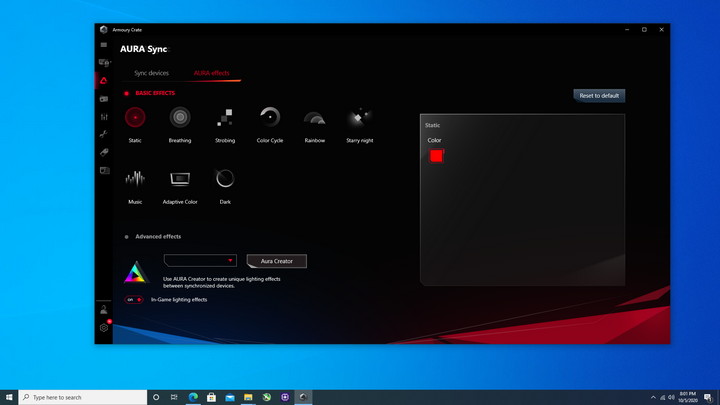This screenshot has width=720, height=405.
Task: Activate the Starry night effect
Action: click(360, 118)
